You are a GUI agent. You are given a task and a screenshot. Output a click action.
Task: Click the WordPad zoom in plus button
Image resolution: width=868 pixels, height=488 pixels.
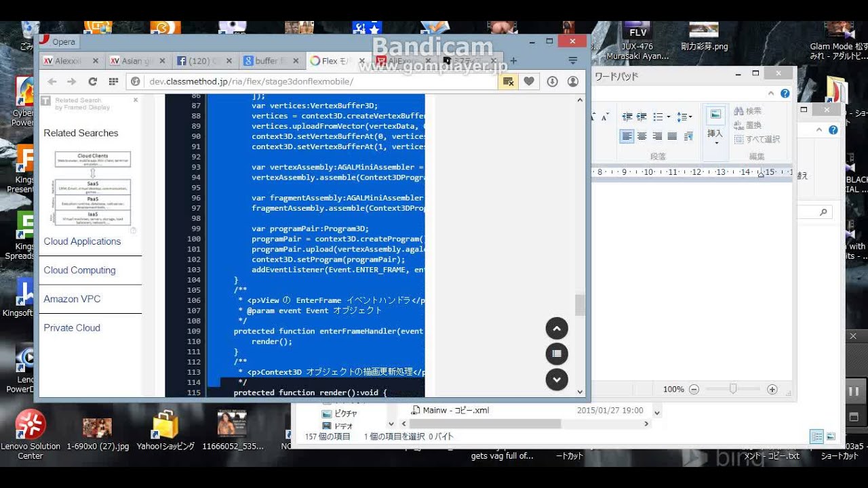pos(772,389)
